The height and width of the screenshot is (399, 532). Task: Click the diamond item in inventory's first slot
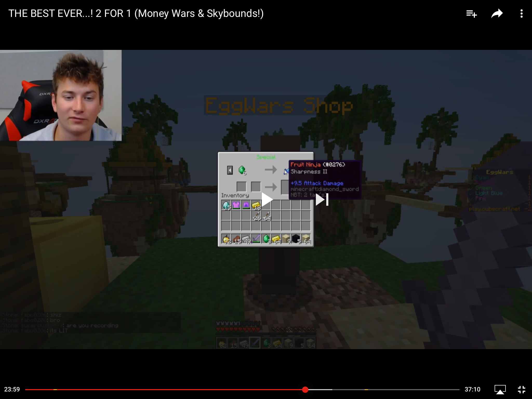pos(226,205)
